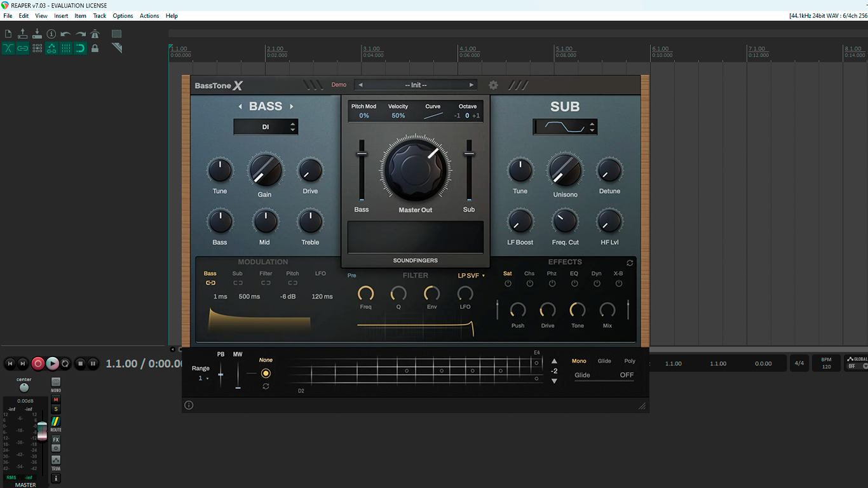868x488 pixels.
Task: Click the Save Project download-arrow icon
Action: (x=37, y=34)
